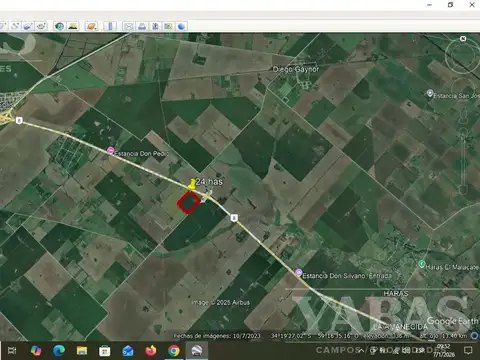Click the Print toolbar icon
The width and height of the screenshot is (480, 360).
tap(142, 26)
